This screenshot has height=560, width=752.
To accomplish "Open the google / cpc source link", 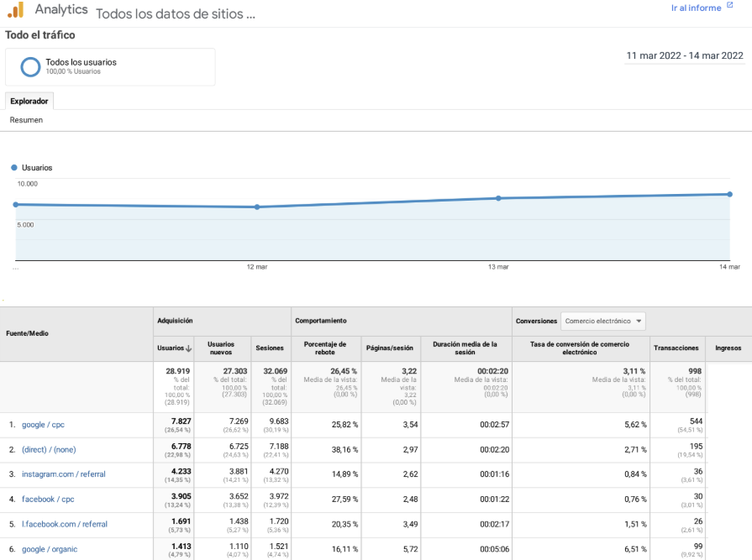I will pyautogui.click(x=43, y=425).
